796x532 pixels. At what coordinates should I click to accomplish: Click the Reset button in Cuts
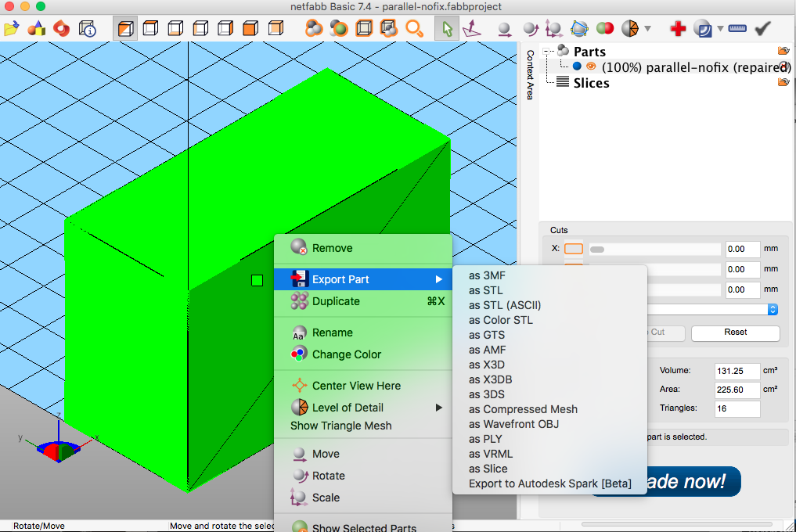point(735,332)
